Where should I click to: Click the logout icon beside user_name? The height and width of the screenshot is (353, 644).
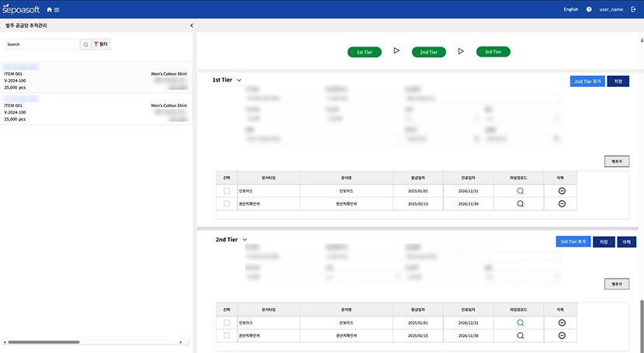(634, 9)
